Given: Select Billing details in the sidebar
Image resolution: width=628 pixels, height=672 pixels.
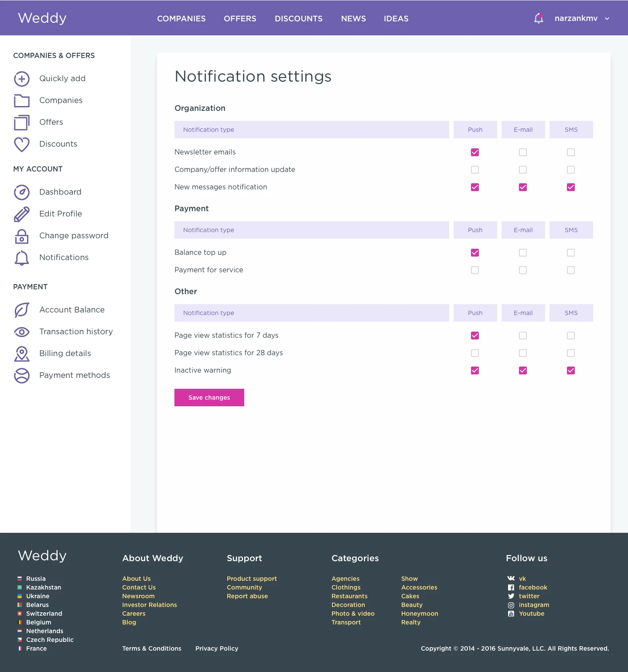Looking at the screenshot, I should [x=65, y=353].
